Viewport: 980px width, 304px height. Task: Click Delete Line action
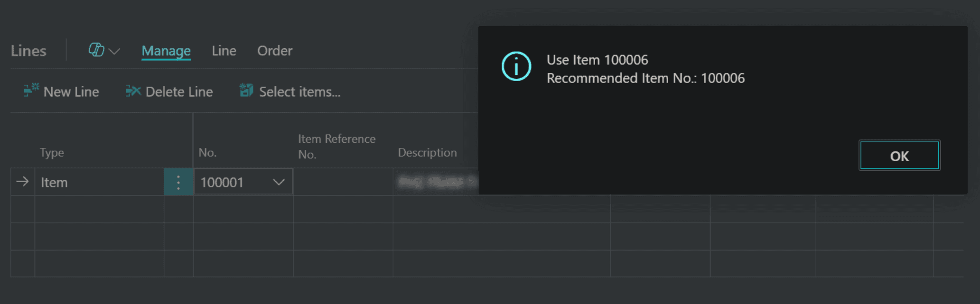click(169, 92)
